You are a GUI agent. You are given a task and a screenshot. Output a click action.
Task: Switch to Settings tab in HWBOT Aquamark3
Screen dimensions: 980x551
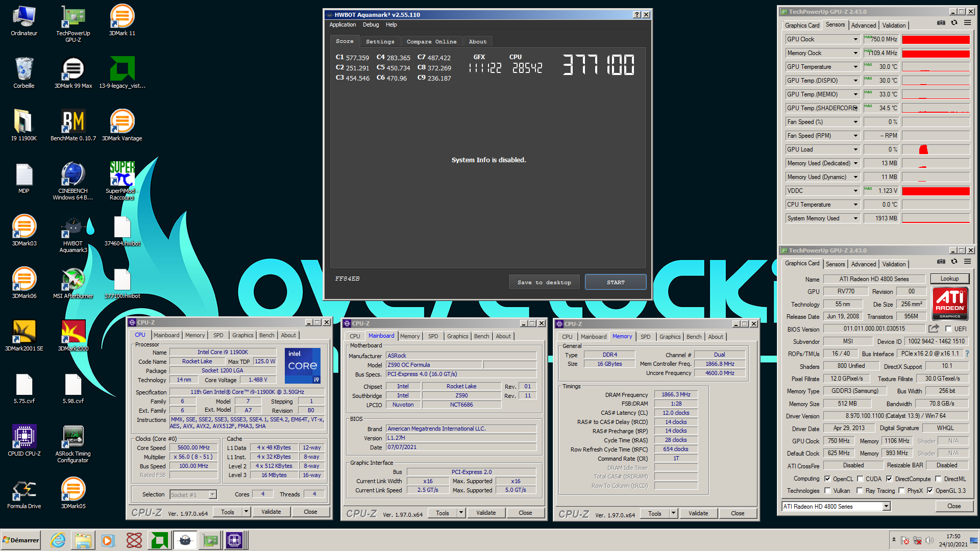click(380, 42)
